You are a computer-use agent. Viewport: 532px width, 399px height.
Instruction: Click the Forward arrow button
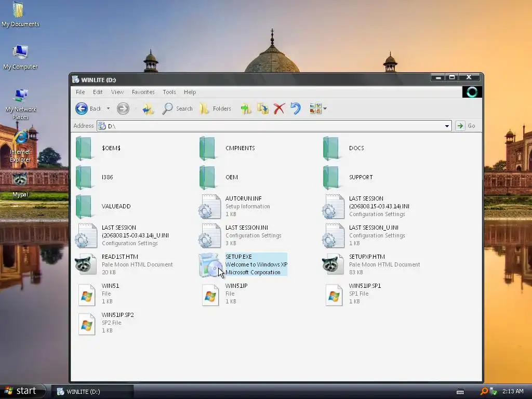(x=123, y=109)
